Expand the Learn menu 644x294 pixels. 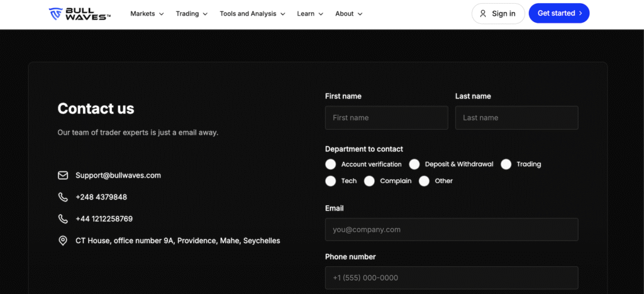(x=310, y=13)
